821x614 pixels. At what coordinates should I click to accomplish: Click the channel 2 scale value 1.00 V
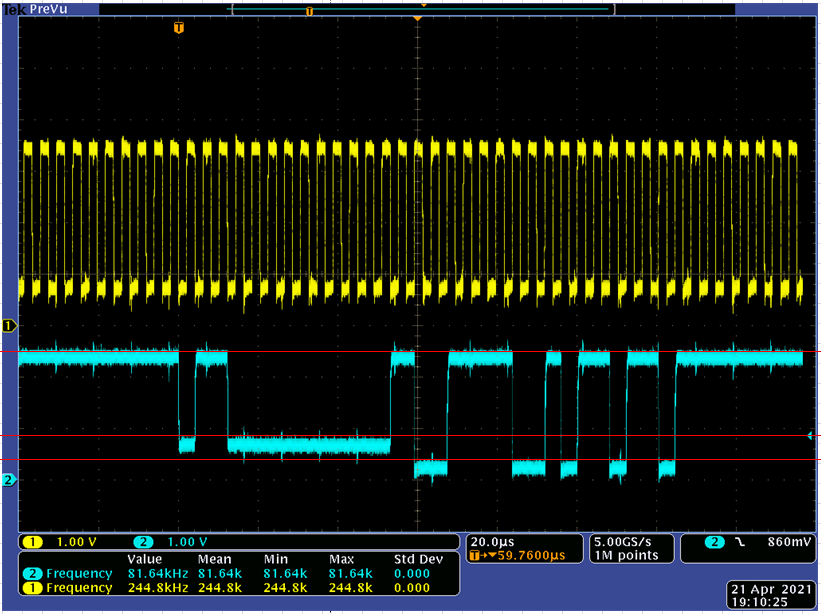click(x=187, y=542)
